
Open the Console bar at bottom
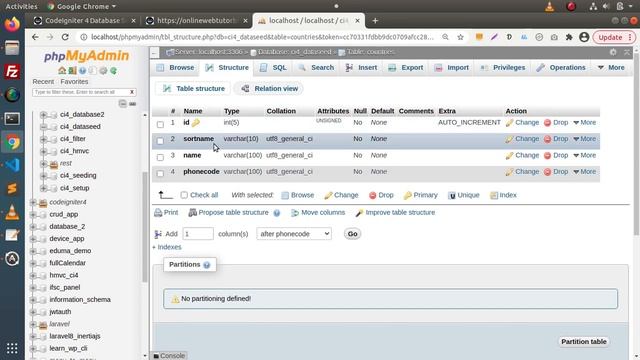(x=169, y=356)
